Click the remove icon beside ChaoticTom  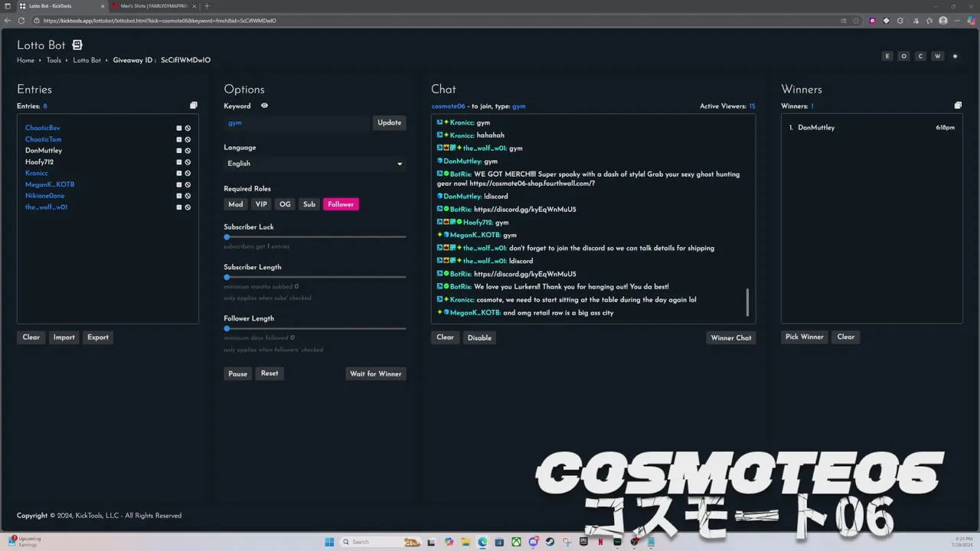179,139
